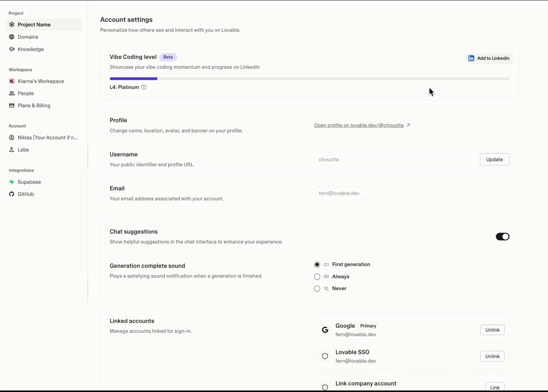
Task: Disable the Chat suggestions toggle
Action: pos(502,236)
